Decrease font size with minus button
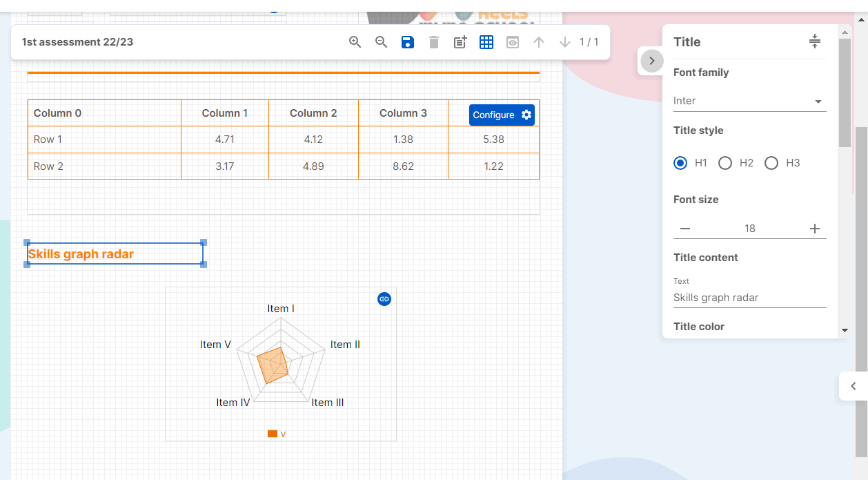Viewport: 868px width, 480px height. tap(685, 229)
